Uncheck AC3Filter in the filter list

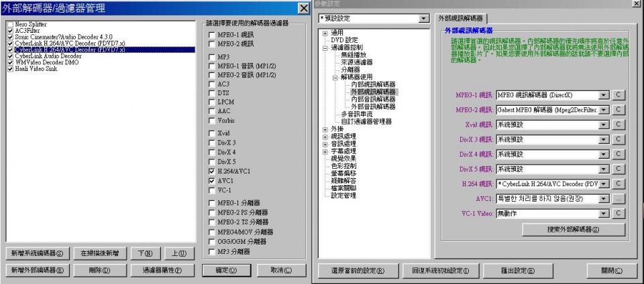click(10, 31)
